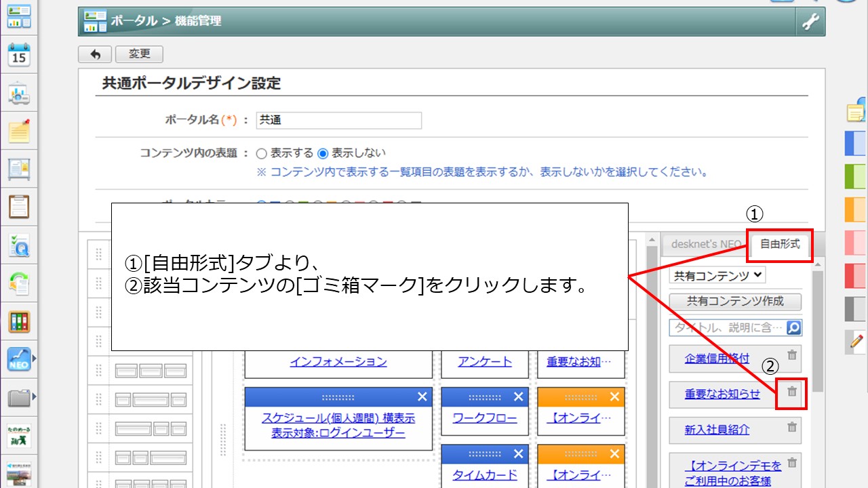Screen dimensions: 868x488
Task: Click trash icon beside 新入社員紹介
Action: 791,427
